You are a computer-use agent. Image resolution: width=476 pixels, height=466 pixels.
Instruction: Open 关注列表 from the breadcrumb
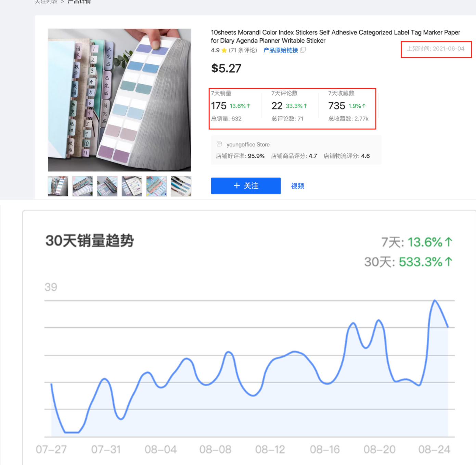(x=46, y=2)
